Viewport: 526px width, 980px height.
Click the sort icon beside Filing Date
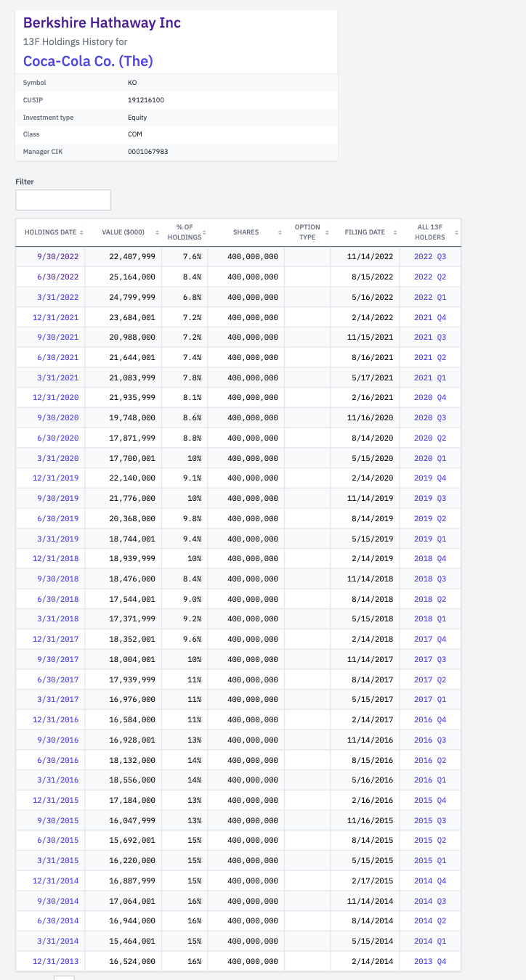click(395, 232)
